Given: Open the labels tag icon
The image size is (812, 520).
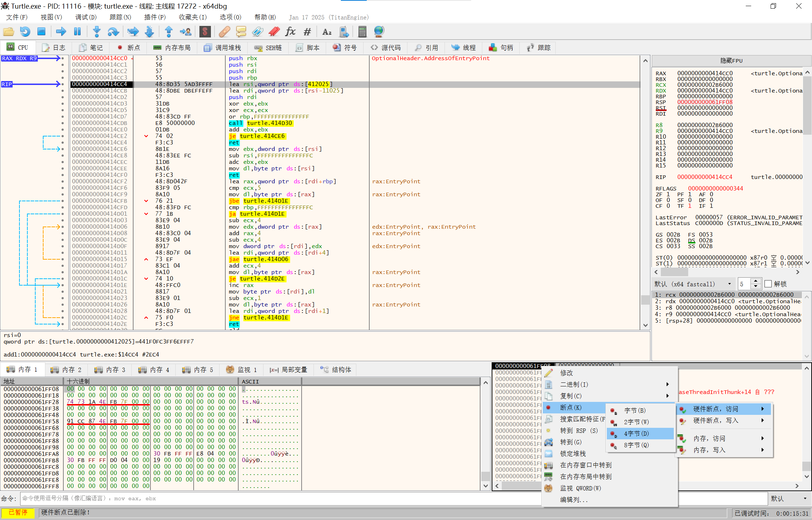Looking at the screenshot, I should pos(257,32).
